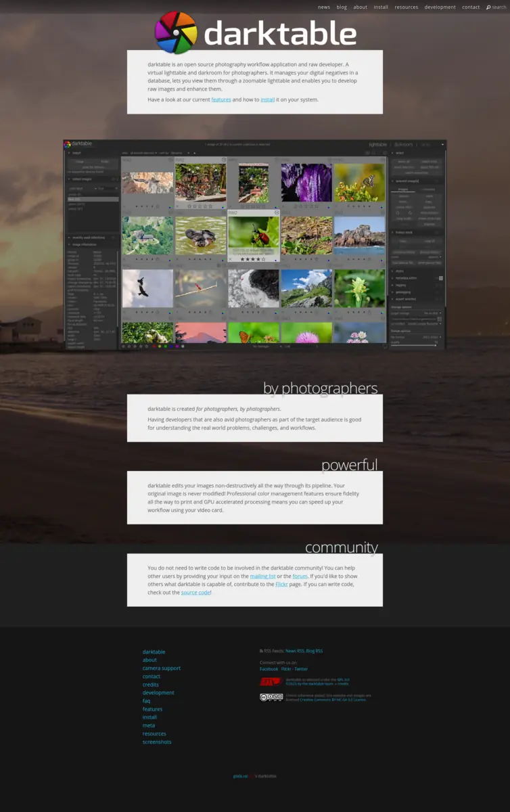Screen dimensions: 510x812
Task: Follow the features link in intro paragraph
Action: coord(221,99)
